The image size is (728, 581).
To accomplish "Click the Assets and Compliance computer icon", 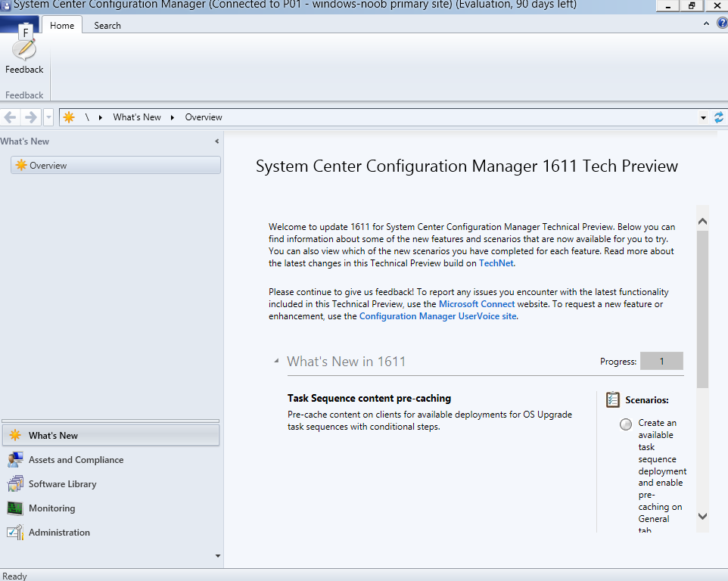I will pyautogui.click(x=15, y=460).
